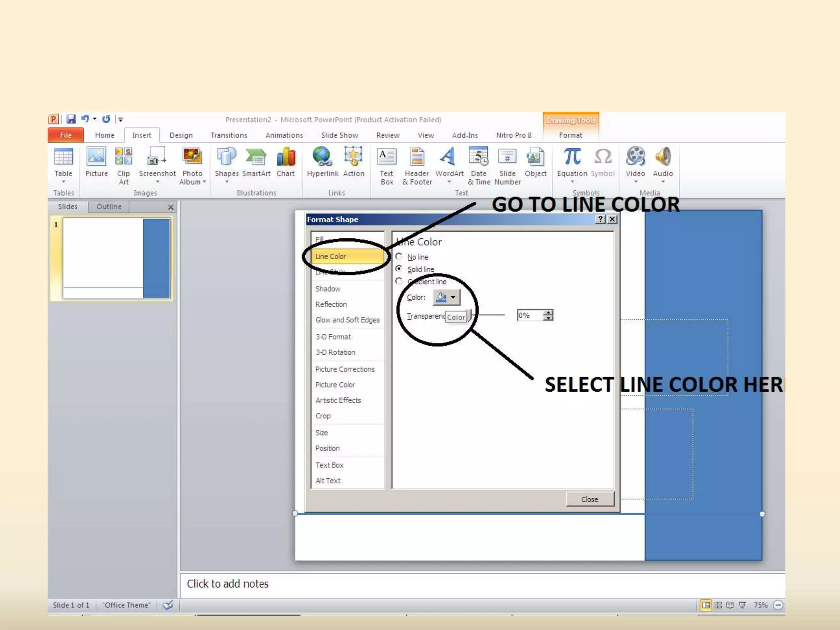
Task: Open the SmartArt graphic tool
Action: tap(256, 162)
